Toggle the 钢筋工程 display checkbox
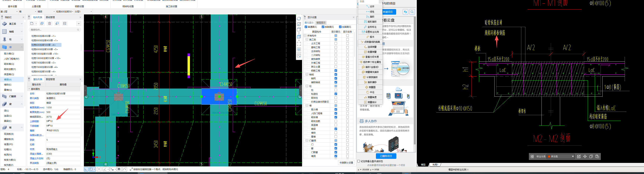The width and height of the screenshot is (644, 174). [336, 70]
